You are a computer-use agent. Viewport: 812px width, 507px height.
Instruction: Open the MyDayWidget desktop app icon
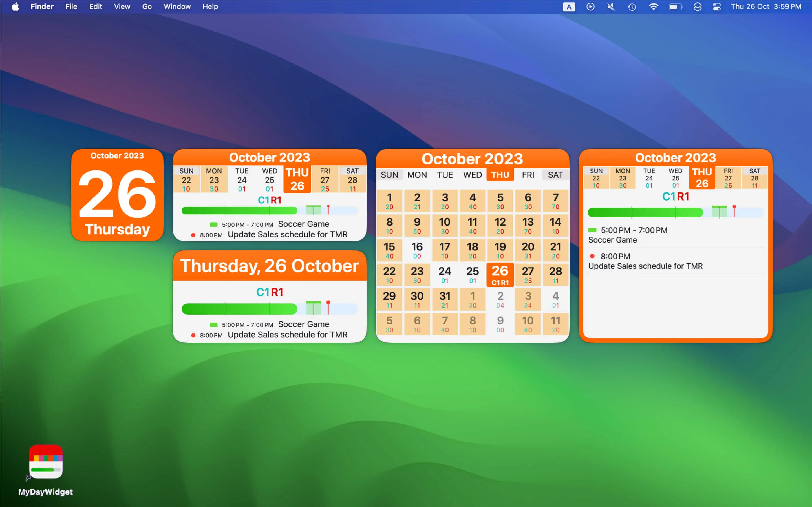(x=46, y=462)
